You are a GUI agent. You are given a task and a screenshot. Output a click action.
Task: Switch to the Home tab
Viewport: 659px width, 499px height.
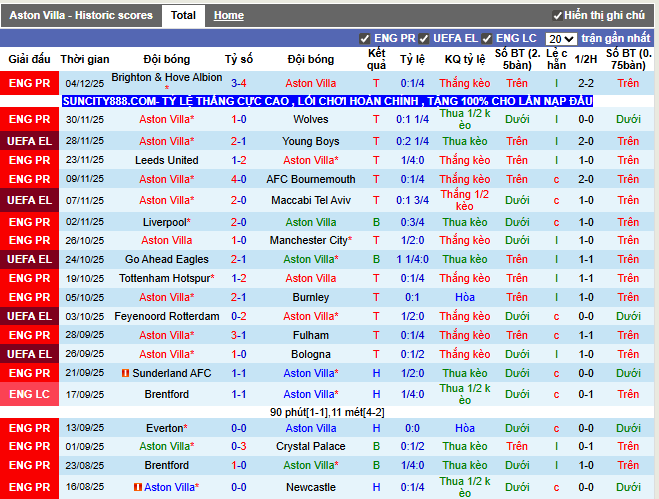point(228,15)
